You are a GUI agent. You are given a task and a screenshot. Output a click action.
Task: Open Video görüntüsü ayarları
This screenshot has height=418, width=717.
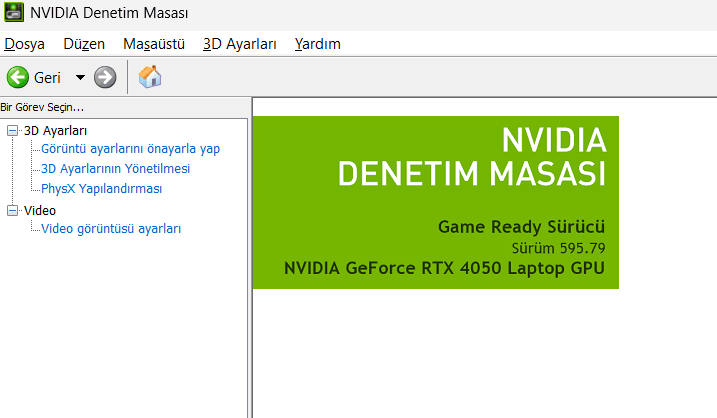[111, 229]
